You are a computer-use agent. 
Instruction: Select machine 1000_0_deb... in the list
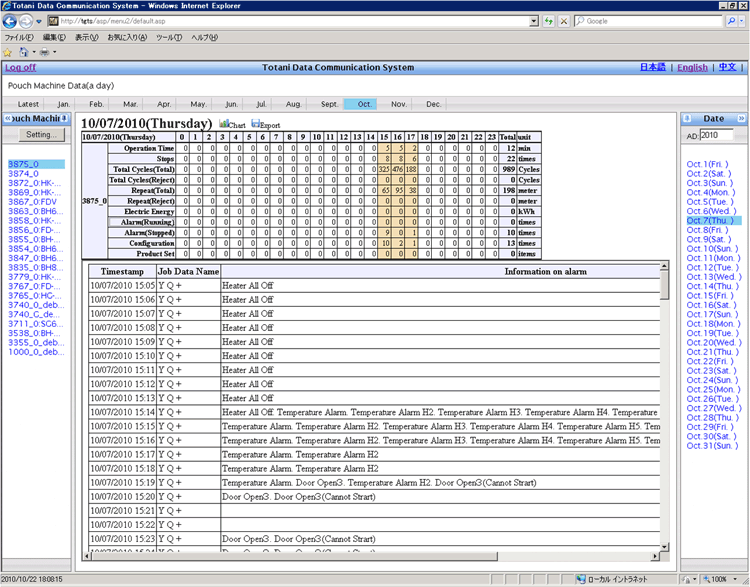(x=36, y=352)
